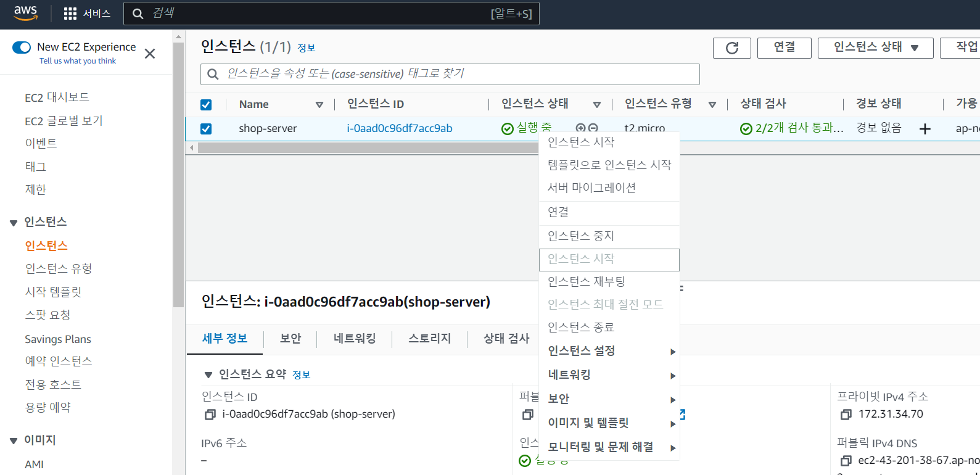This screenshot has width=980, height=475.
Task: Switch to the 보안 details tab
Action: click(290, 339)
